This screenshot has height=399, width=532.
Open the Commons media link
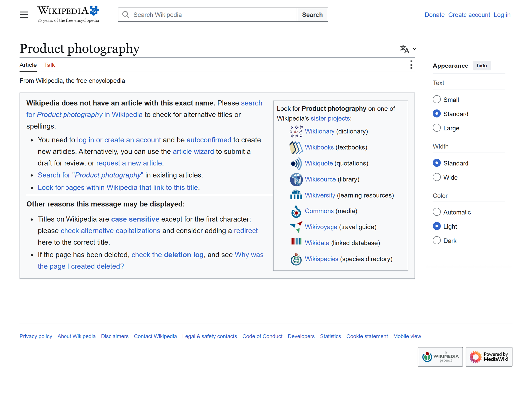pos(319,211)
